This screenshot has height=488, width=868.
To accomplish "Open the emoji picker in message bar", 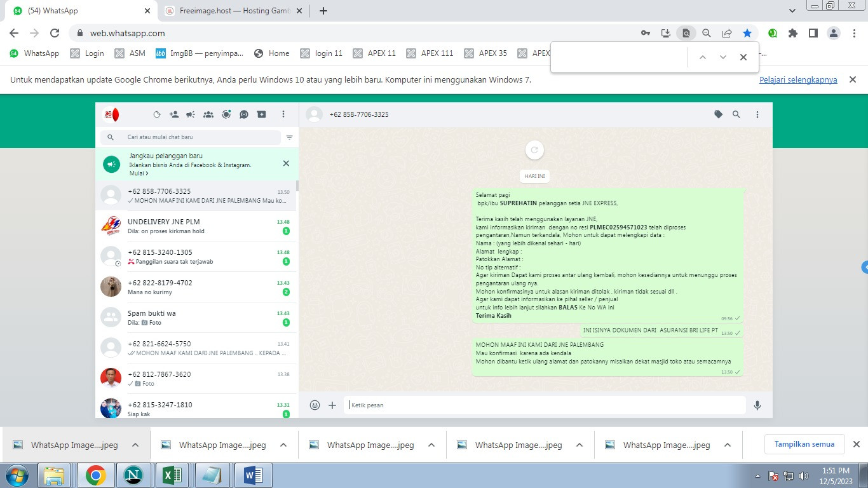I will point(315,405).
